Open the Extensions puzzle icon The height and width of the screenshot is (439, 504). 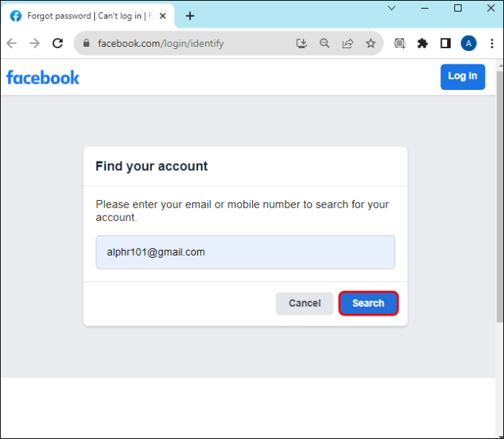click(422, 43)
